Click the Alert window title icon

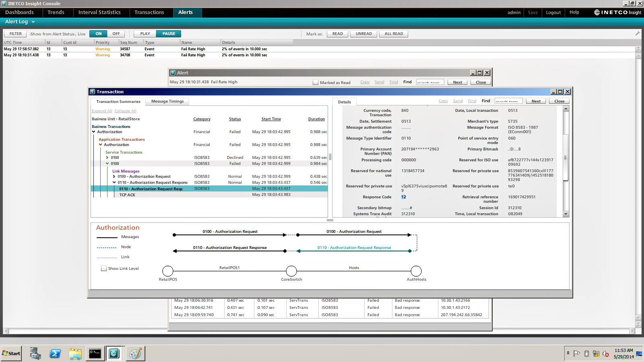click(173, 73)
